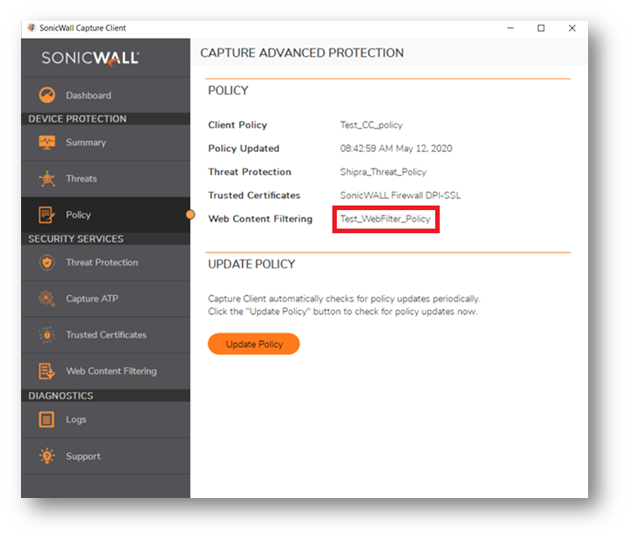Click the Web Content Filtering icon

click(x=46, y=371)
